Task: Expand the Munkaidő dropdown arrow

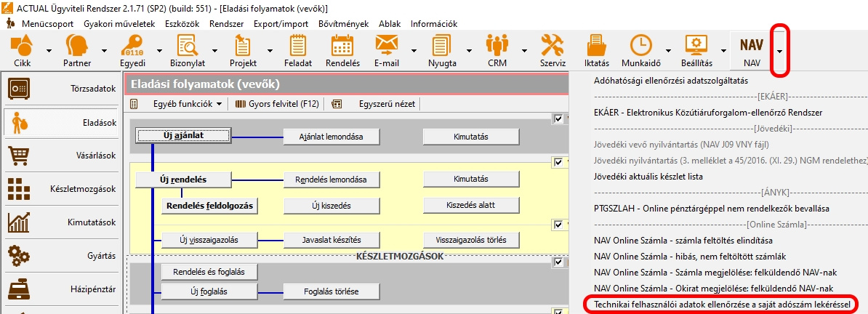Action: 669,50
